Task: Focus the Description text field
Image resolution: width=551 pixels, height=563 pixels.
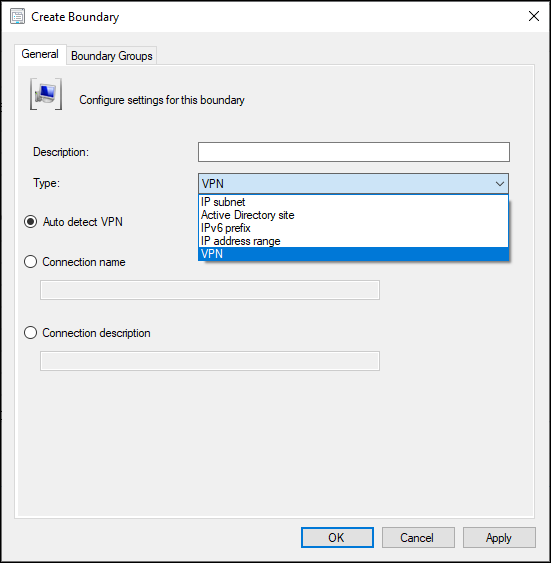Action: tap(354, 152)
